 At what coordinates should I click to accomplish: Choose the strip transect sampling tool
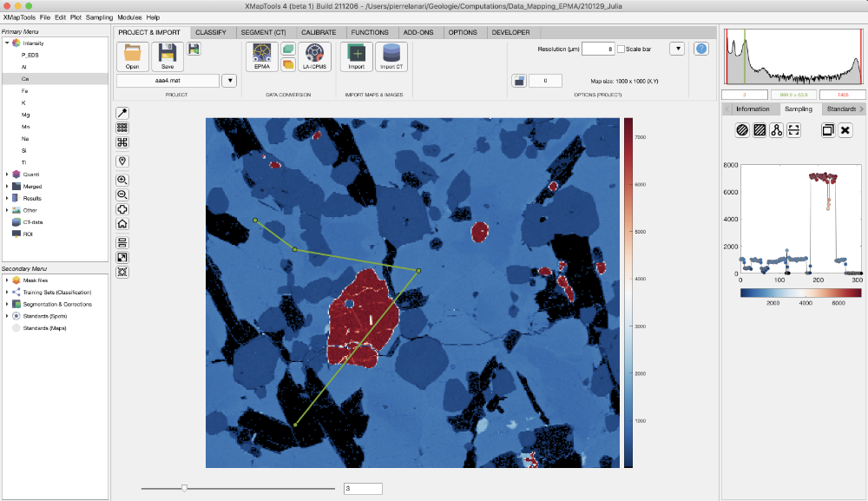pyautogui.click(x=794, y=130)
